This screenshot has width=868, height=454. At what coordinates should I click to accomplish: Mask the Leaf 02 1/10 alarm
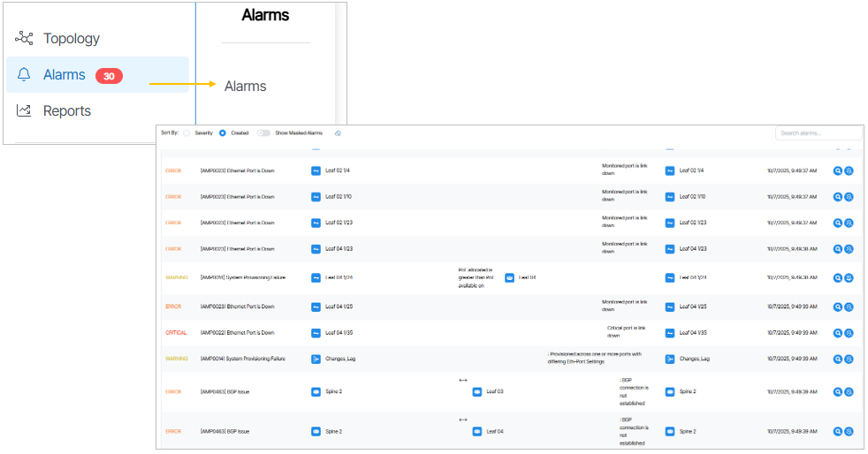[x=849, y=197]
